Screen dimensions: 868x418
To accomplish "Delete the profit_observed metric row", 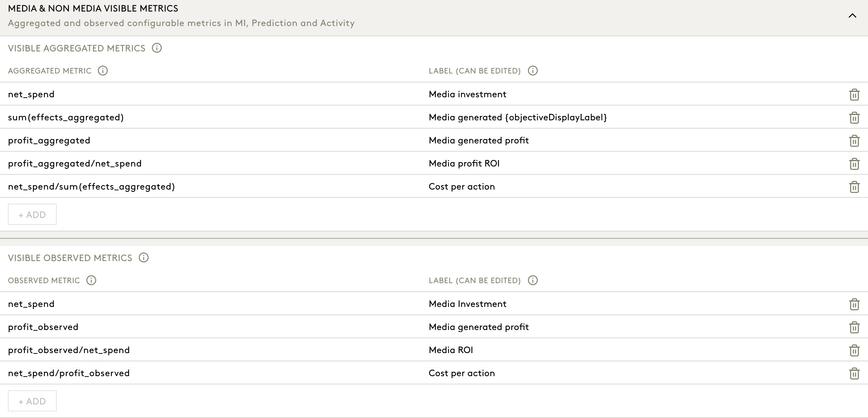I will coord(854,327).
